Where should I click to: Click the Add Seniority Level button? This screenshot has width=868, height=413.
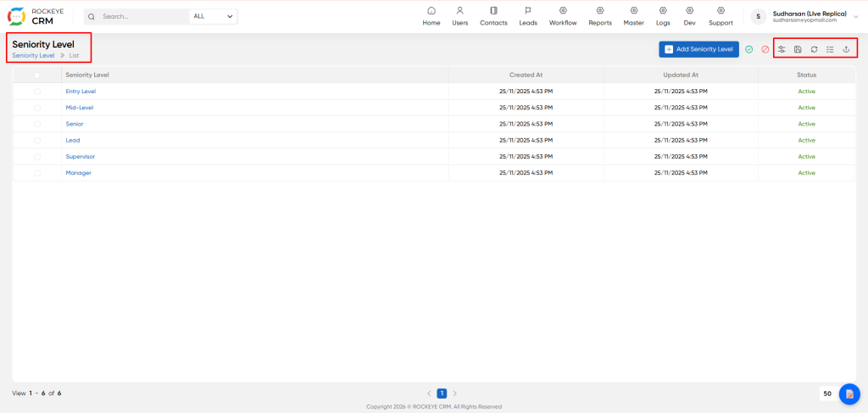pyautogui.click(x=698, y=49)
